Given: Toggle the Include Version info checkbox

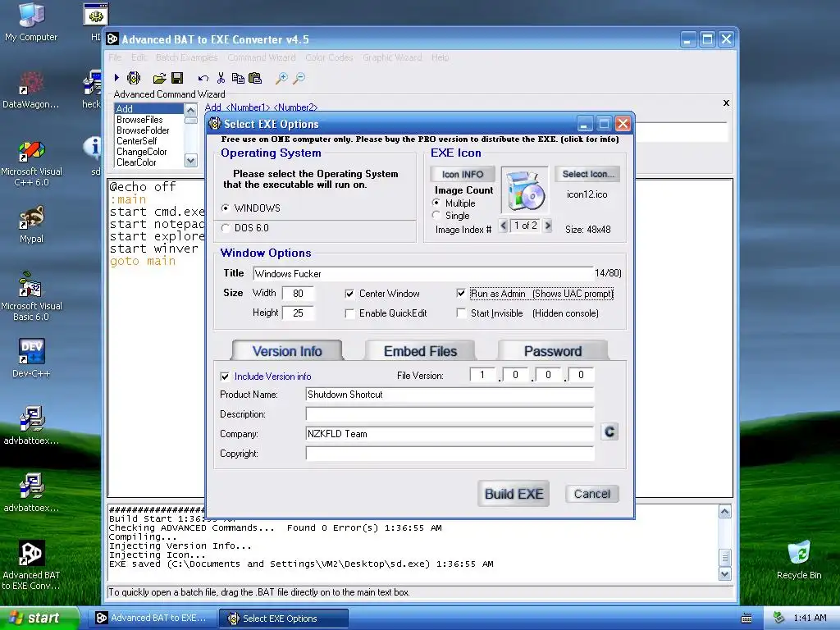Looking at the screenshot, I should click(225, 377).
